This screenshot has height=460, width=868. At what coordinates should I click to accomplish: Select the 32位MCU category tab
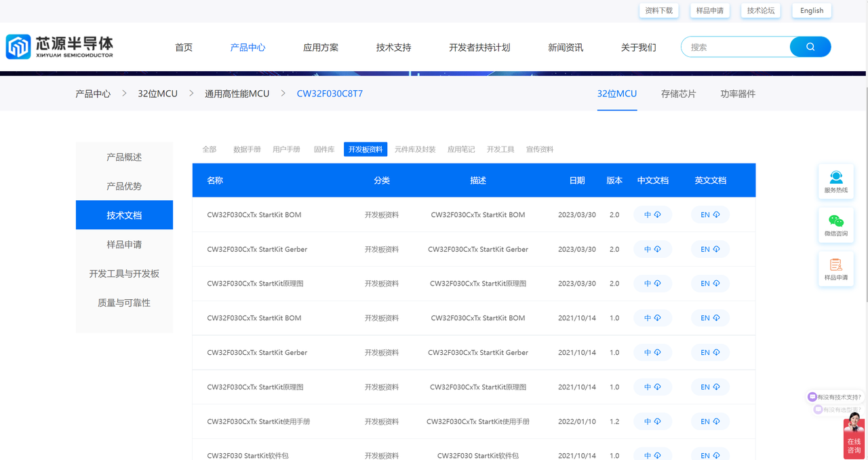[x=617, y=94]
